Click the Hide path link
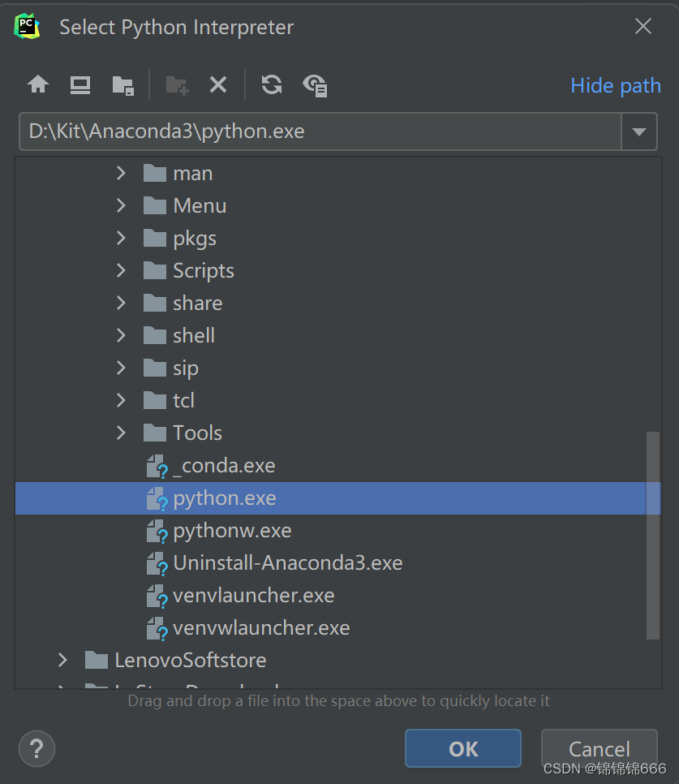679x784 pixels. tap(615, 85)
